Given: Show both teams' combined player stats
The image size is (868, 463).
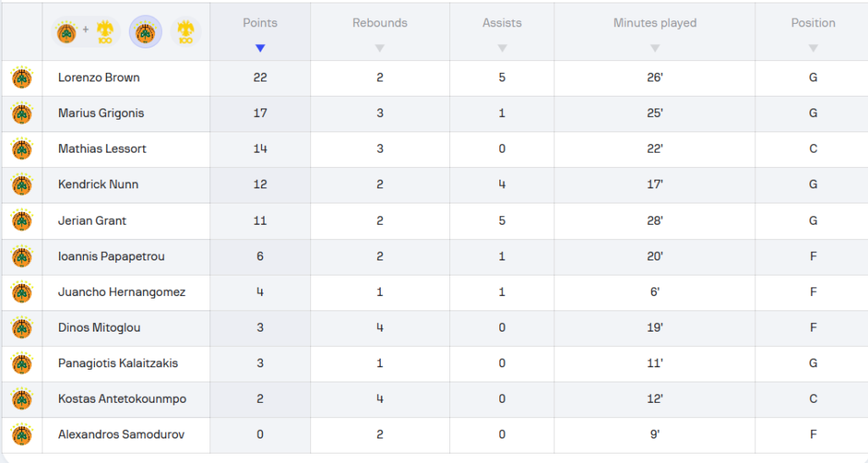Looking at the screenshot, I should (84, 32).
